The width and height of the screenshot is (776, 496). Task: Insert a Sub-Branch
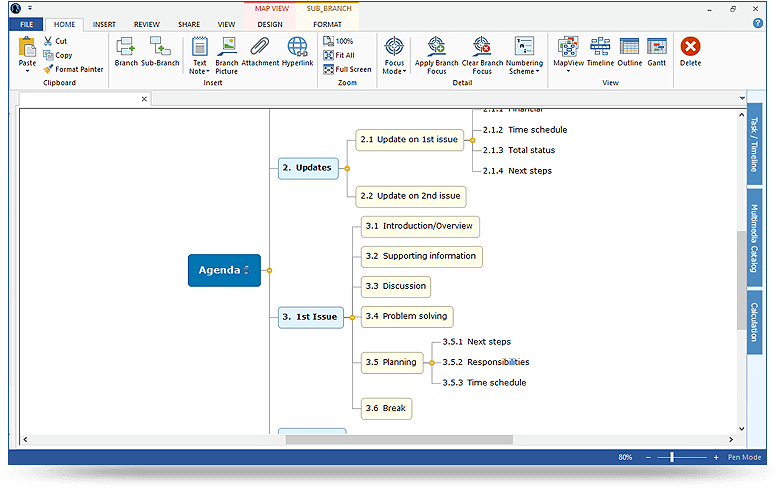point(160,51)
